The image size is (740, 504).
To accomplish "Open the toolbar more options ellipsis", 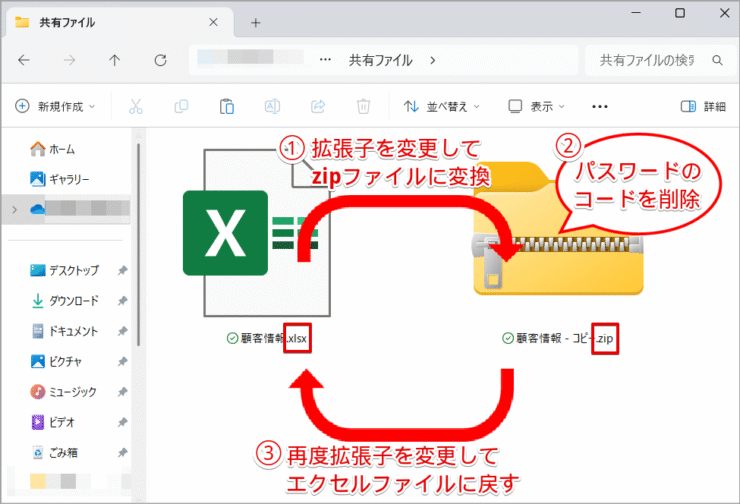I will 600,107.
